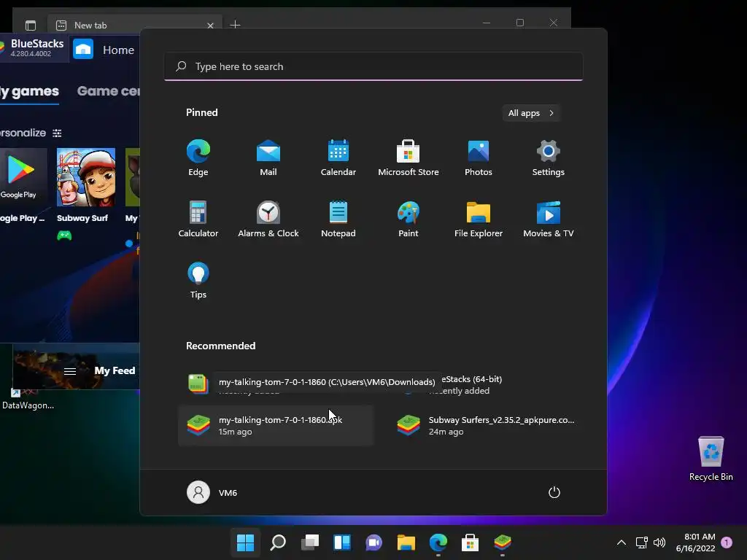
Task: Click the Windows Start button on the taskbar
Action: tap(245, 542)
